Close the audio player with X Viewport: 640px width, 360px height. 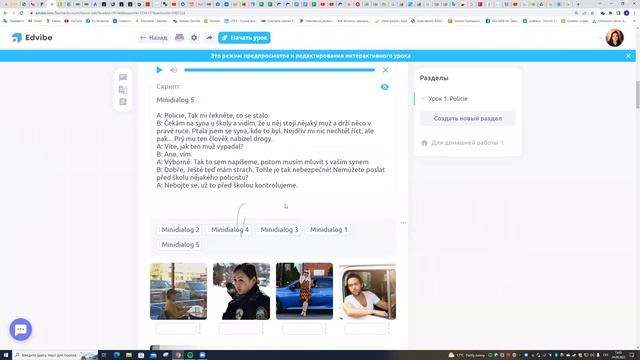(385, 70)
